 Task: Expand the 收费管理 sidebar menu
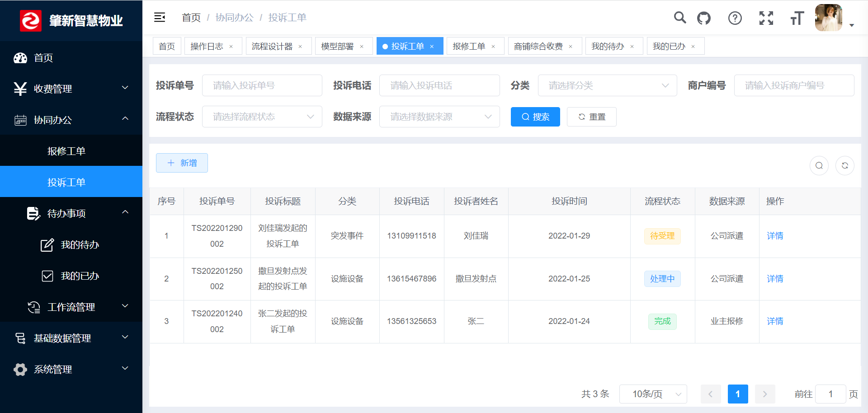click(71, 89)
